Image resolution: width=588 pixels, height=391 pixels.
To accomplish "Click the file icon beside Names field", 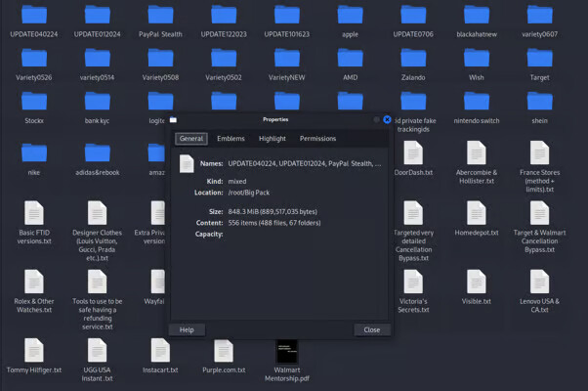I will point(187,164).
